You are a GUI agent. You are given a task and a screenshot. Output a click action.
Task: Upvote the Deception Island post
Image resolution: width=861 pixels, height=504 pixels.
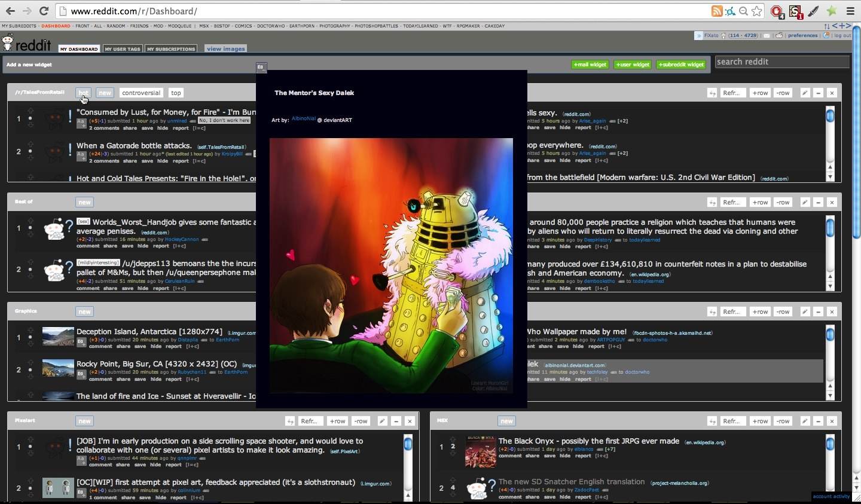pyautogui.click(x=30, y=330)
